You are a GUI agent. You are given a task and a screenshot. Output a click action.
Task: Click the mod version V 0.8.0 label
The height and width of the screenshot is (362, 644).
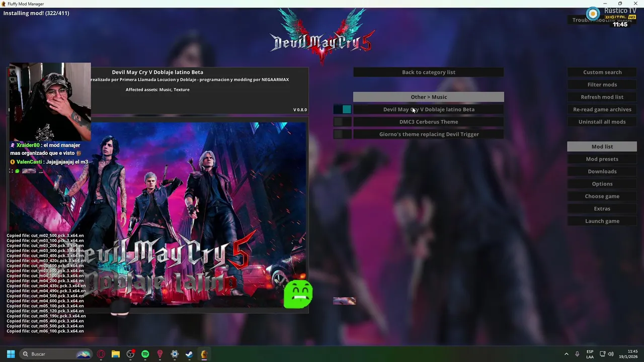300,110
